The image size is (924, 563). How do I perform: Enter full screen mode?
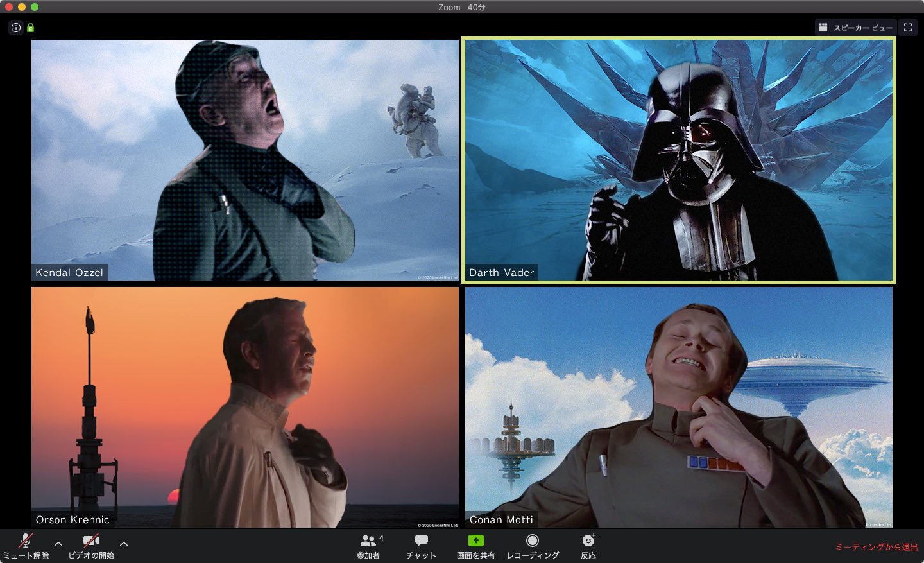908,28
